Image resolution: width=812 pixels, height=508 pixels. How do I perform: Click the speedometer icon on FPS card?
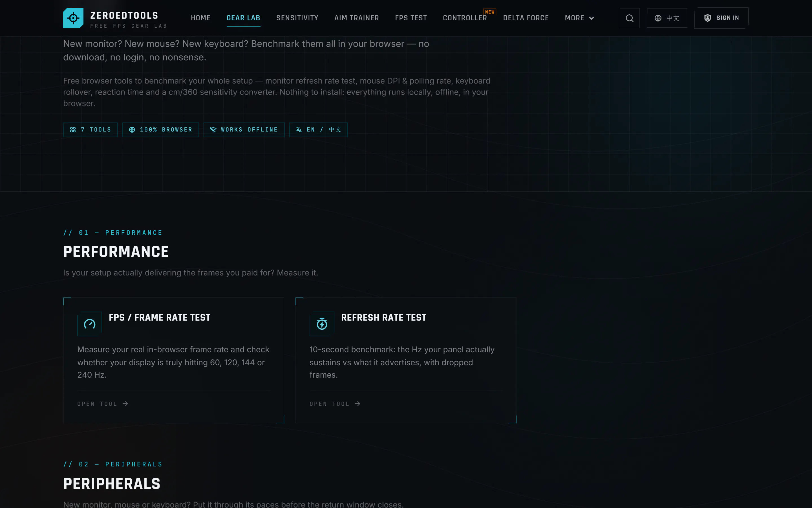(90, 324)
